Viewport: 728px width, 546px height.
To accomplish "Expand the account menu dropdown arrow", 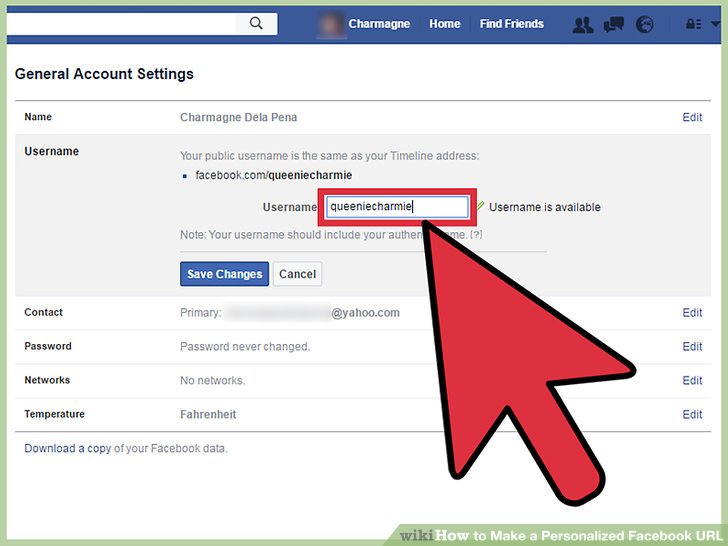I will [x=715, y=24].
